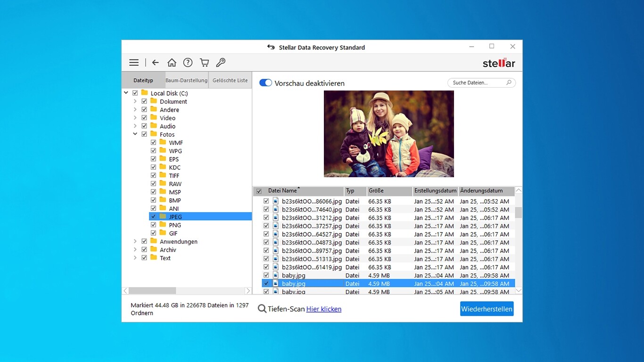Click the Dokument folder icon
This screenshot has height=362, width=644.
[x=154, y=101]
